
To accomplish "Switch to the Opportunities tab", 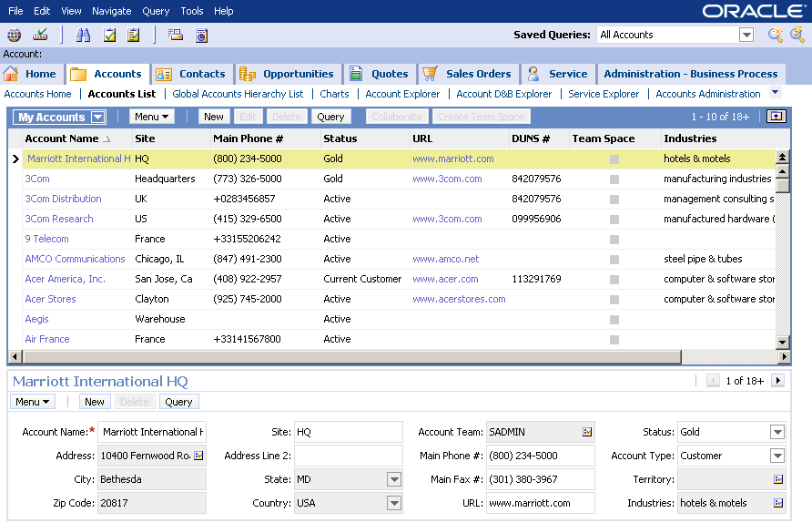I will 298,74.
